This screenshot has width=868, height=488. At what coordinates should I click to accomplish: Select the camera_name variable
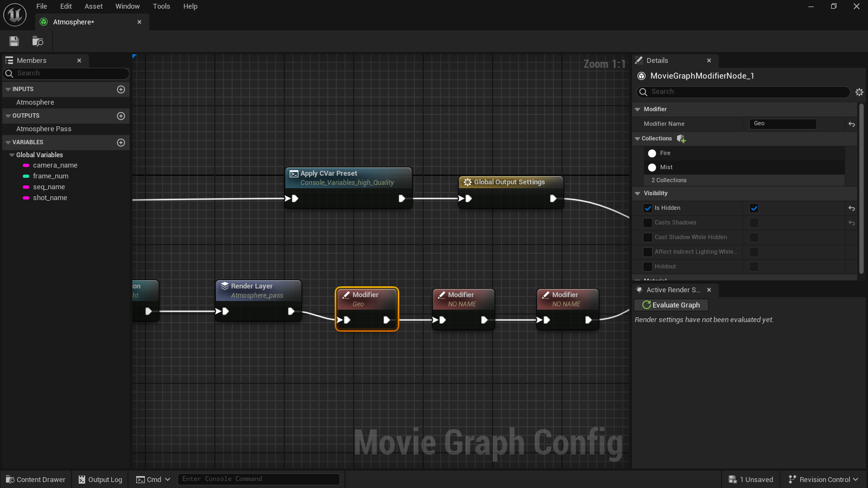[55, 165]
